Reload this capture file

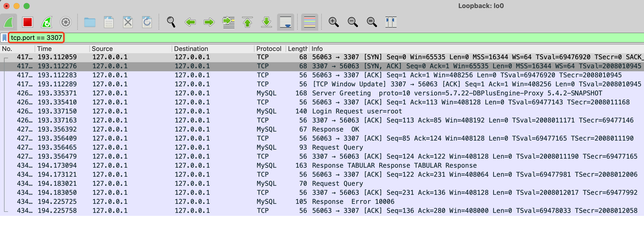147,22
